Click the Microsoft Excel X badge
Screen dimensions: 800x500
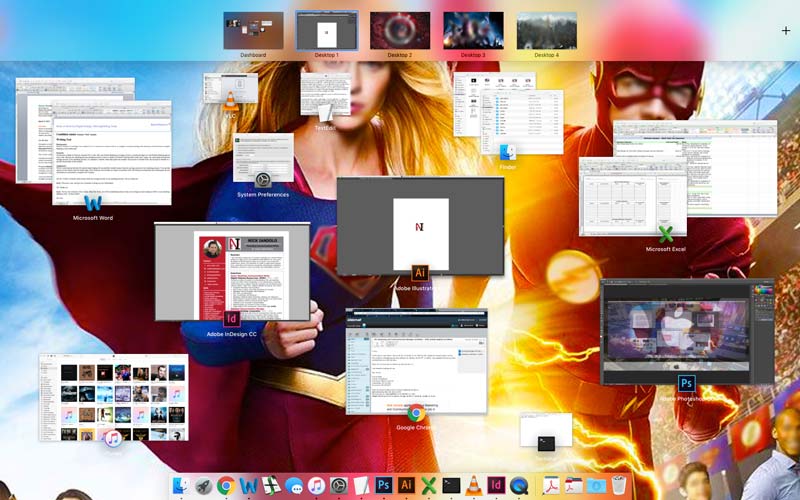click(x=665, y=235)
